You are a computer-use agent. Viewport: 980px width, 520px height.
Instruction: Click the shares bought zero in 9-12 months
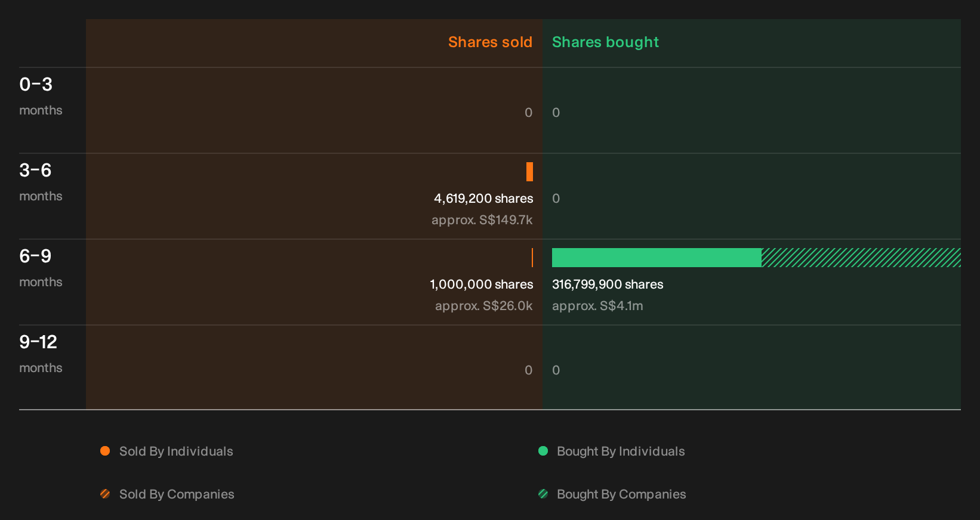(x=556, y=370)
